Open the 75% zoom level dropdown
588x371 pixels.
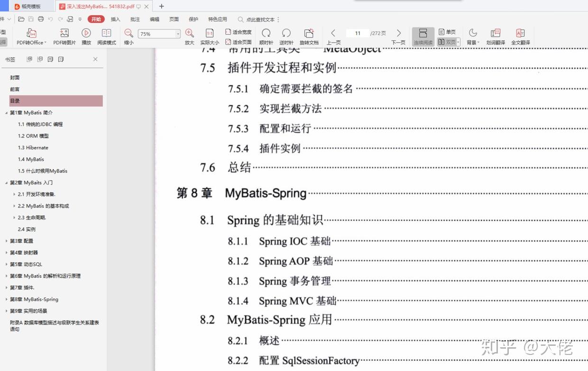[x=178, y=34]
